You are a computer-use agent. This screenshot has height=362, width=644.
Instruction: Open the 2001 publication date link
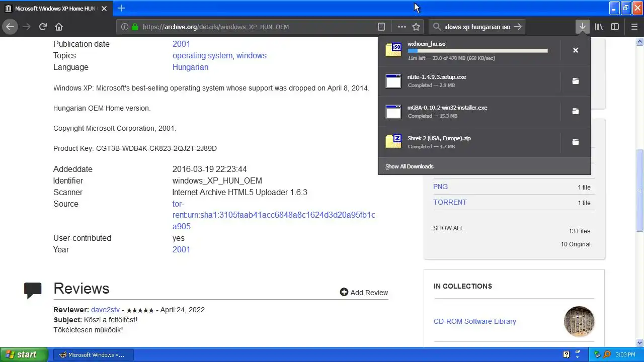pos(181,44)
